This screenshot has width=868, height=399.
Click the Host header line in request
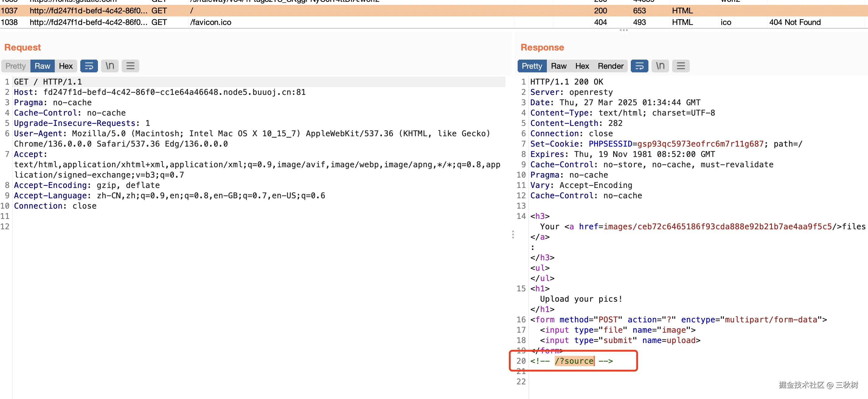(x=160, y=92)
